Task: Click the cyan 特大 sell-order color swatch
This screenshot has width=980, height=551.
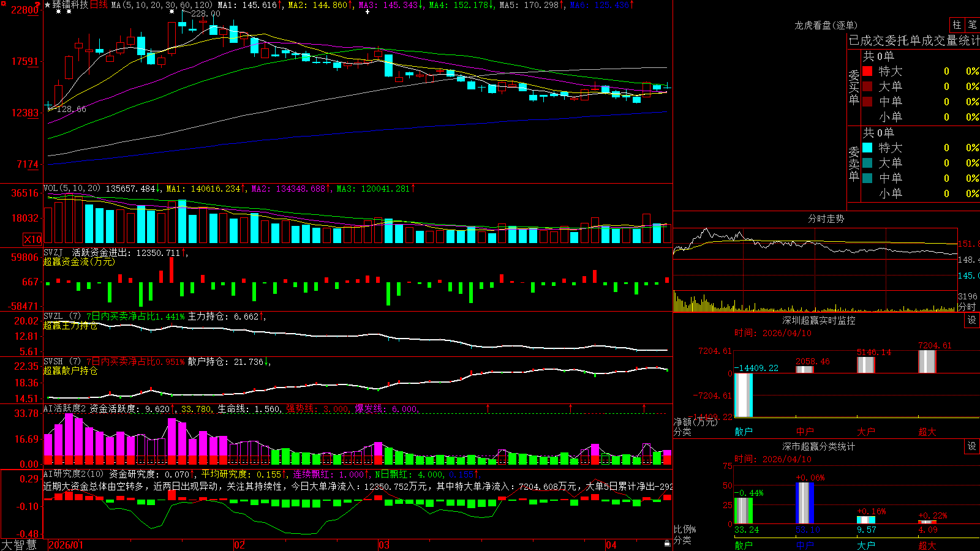Action: click(x=867, y=148)
